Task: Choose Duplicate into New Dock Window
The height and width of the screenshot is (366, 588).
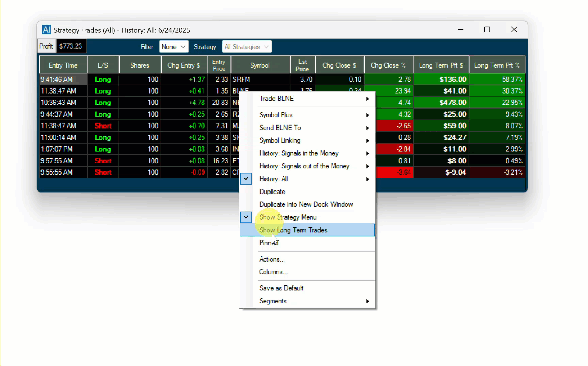Action: pos(307,204)
